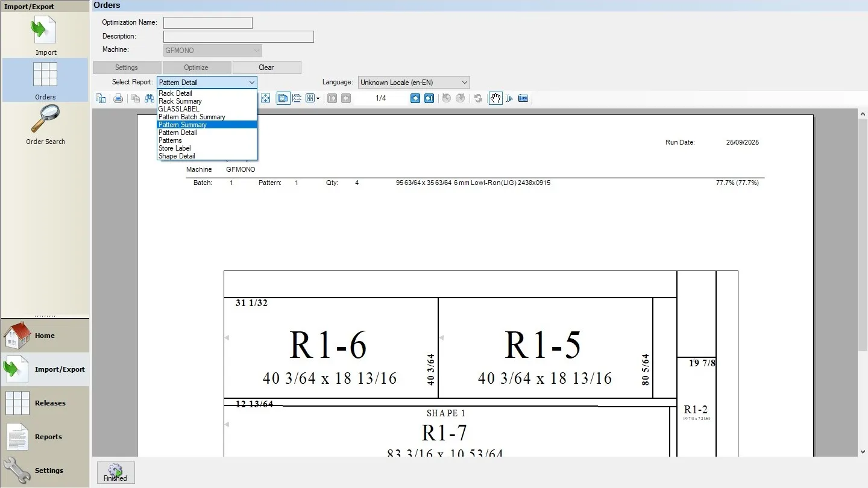Choose Store Label from report list
The width and height of the screenshot is (868, 488).
click(207, 148)
